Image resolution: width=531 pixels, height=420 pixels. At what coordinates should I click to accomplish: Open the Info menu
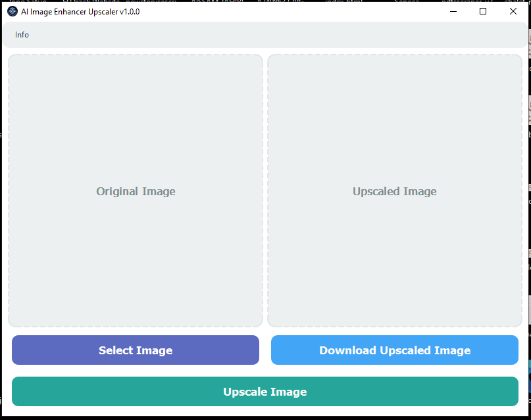pyautogui.click(x=22, y=35)
